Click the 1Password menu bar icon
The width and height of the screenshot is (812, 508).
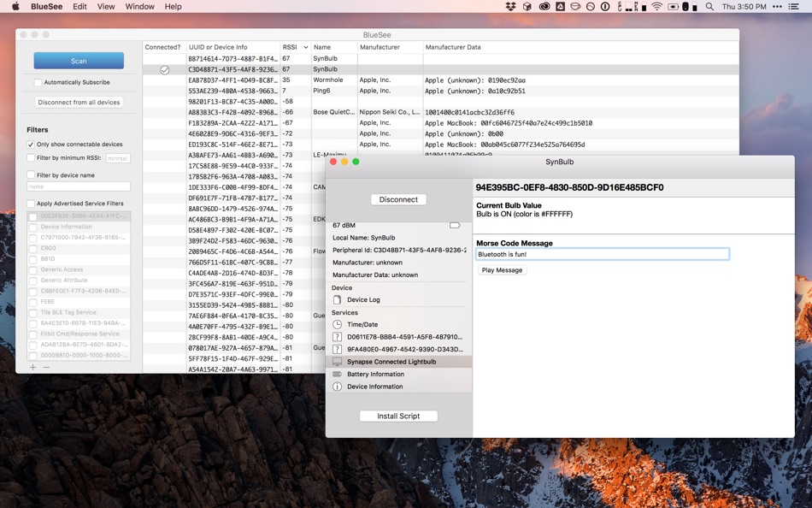pos(605,7)
